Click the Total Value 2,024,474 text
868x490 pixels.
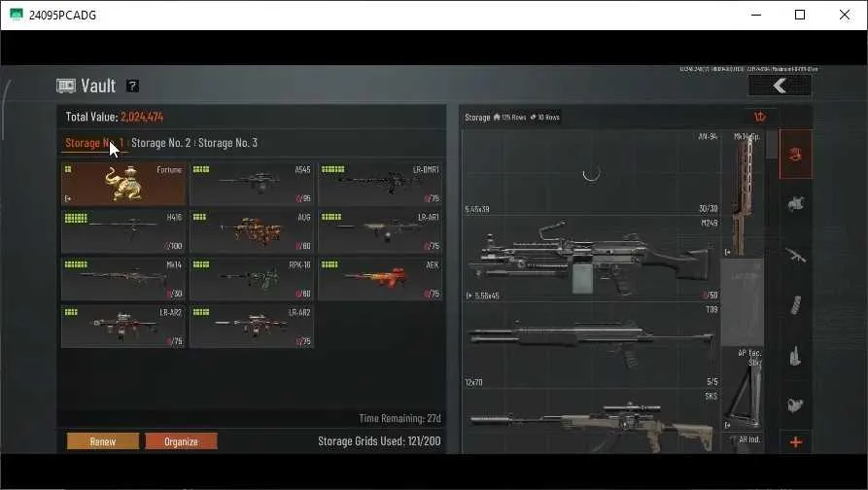pos(115,117)
